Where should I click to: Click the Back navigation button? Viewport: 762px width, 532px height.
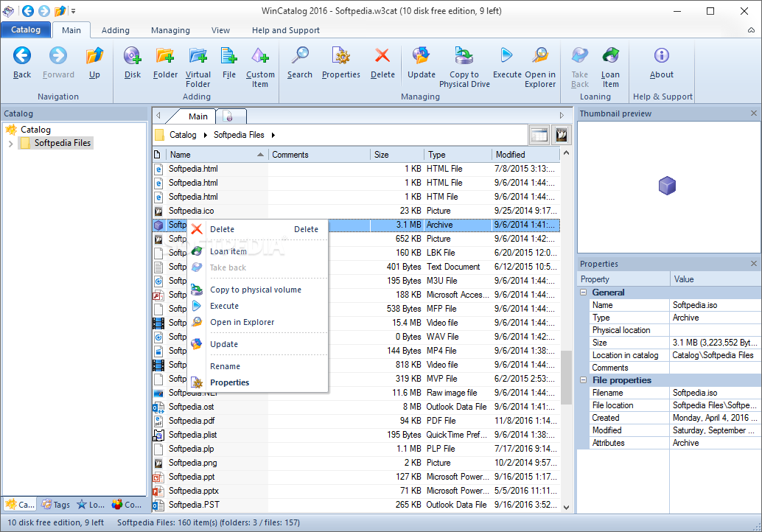pyautogui.click(x=22, y=62)
